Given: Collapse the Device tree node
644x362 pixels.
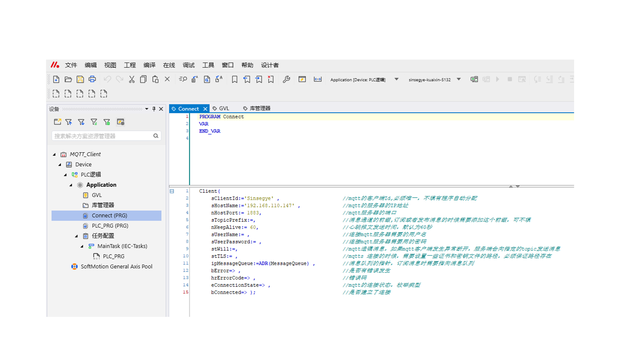Looking at the screenshot, I should [x=60, y=165].
